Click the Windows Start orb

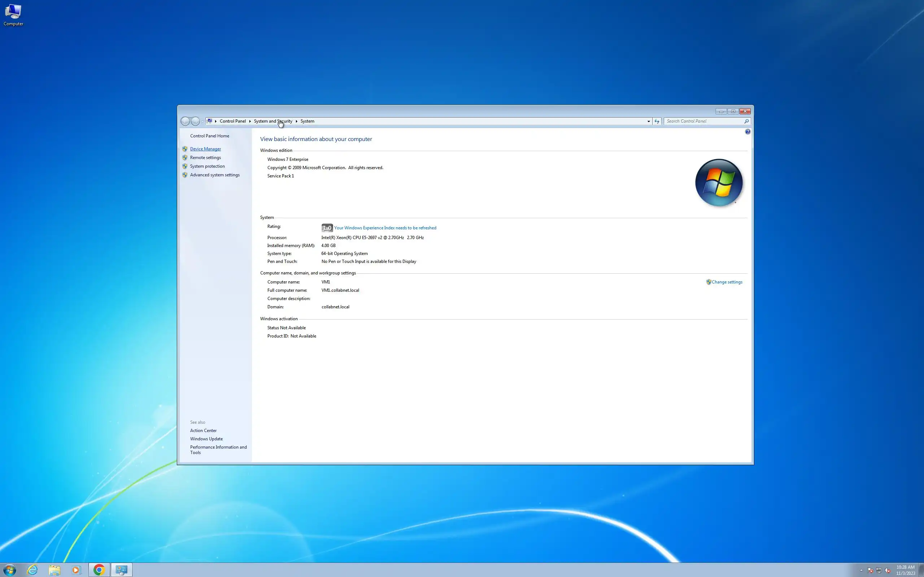click(x=9, y=570)
